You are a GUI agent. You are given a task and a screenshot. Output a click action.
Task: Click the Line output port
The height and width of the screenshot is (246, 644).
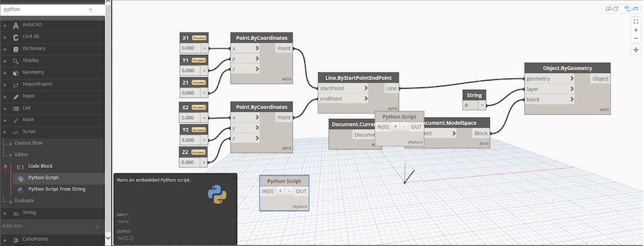(x=391, y=88)
